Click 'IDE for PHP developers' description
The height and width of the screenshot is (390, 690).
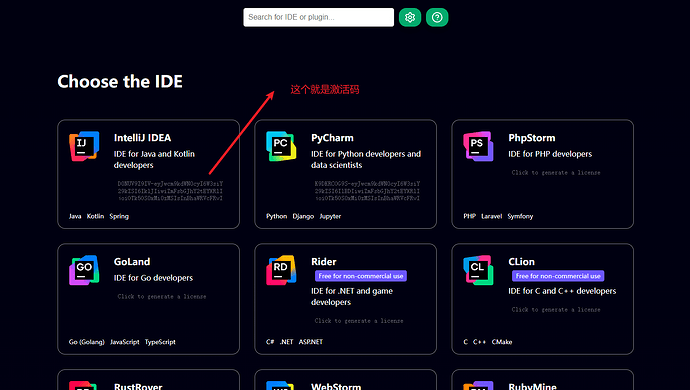click(550, 154)
